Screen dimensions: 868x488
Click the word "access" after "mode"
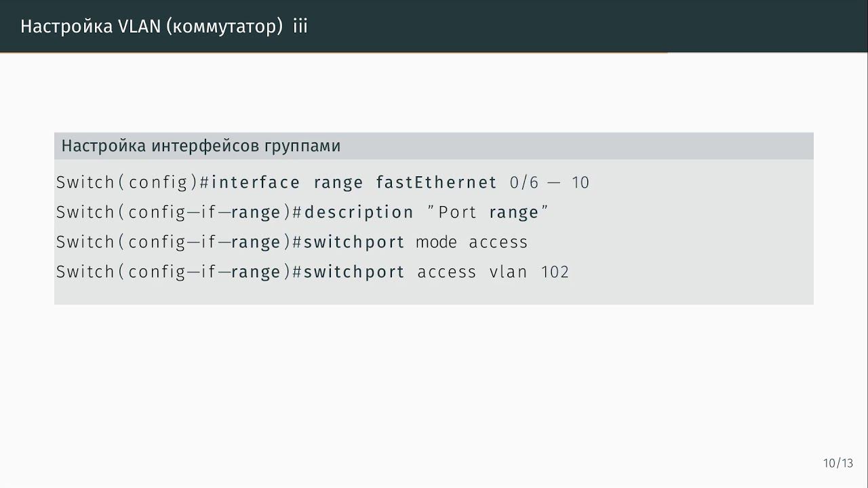(x=498, y=242)
